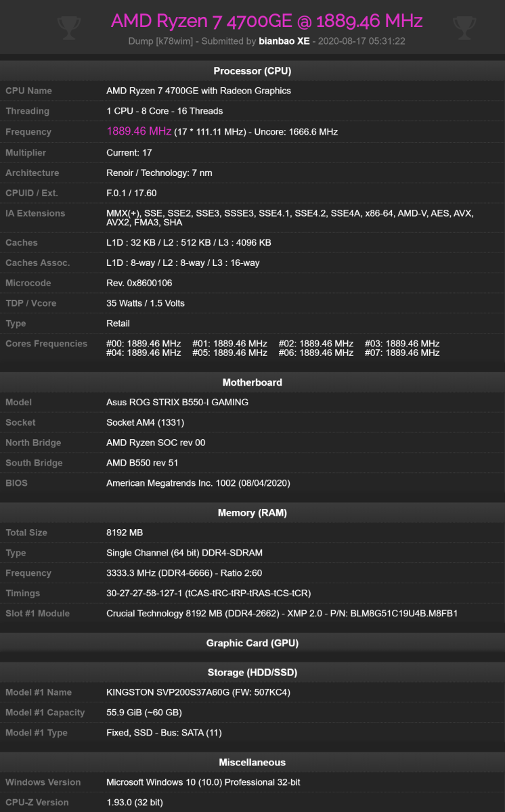This screenshot has height=812, width=505.
Task: Select the Miscellaneous section header
Action: (252, 763)
